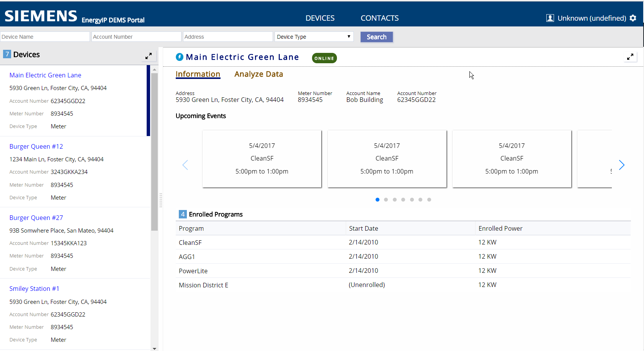Click the device list scrollbar down arrow
Viewport: 644px width, 351px height.
[x=154, y=348]
